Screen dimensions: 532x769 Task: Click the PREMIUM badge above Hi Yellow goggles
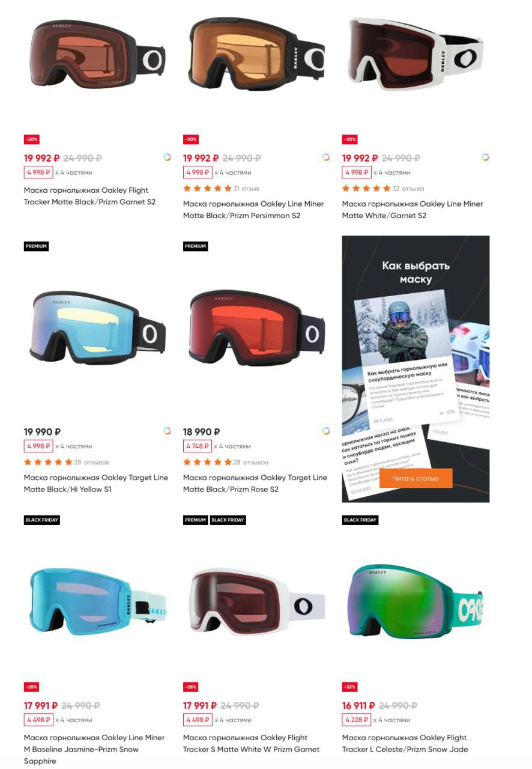36,246
